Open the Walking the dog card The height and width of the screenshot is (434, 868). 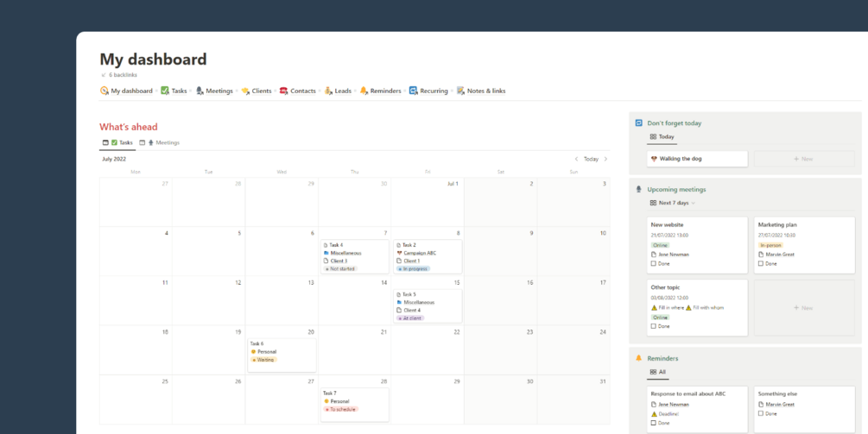[698, 159]
